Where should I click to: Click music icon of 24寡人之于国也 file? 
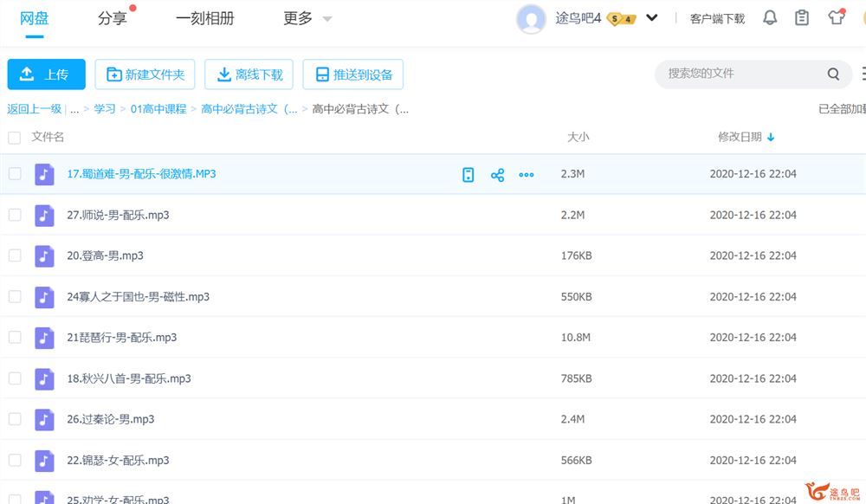(44, 297)
